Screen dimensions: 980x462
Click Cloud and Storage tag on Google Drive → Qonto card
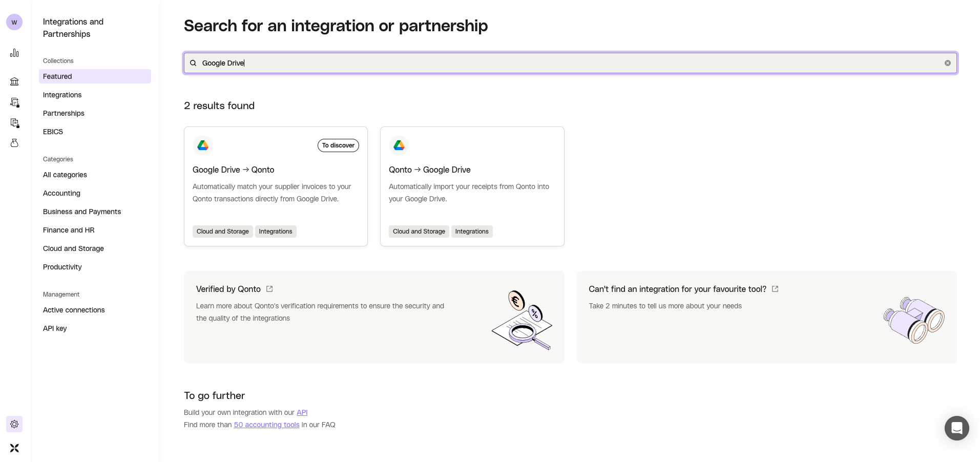tap(222, 232)
